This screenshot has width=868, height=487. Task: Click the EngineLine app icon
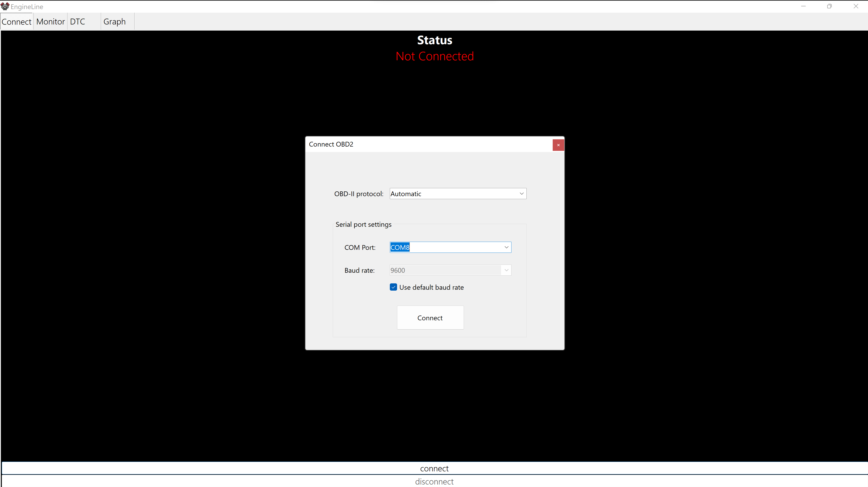[x=5, y=6]
